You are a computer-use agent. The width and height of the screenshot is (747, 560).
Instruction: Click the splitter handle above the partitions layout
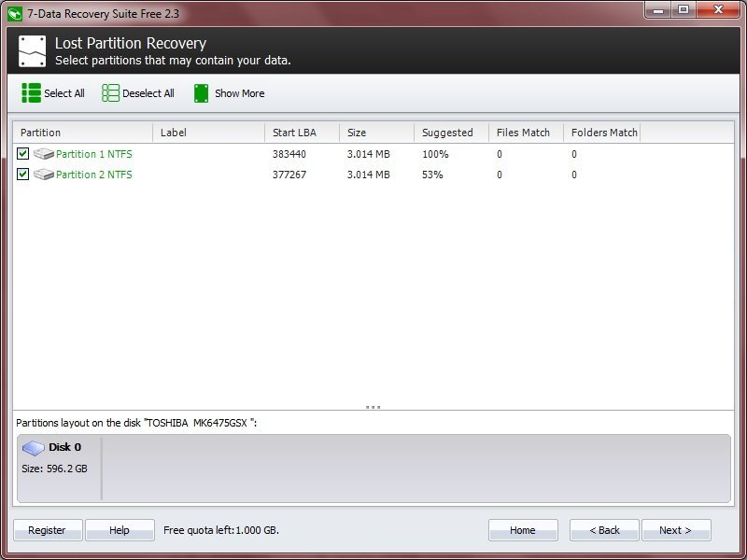373,407
